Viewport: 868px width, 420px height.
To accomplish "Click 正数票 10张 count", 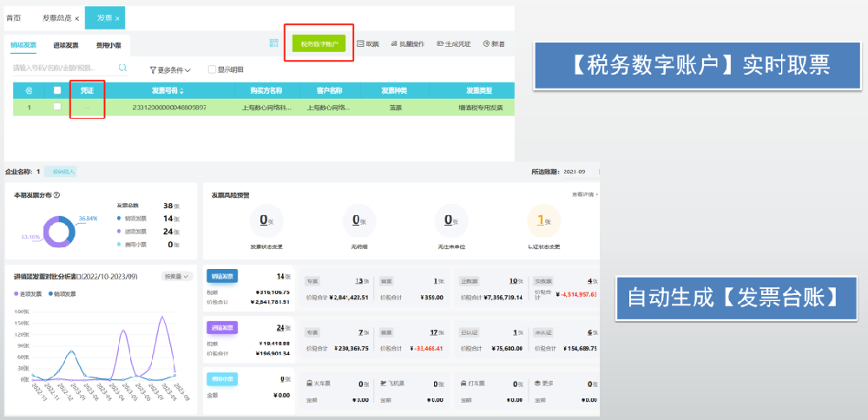I will pyautogui.click(x=516, y=281).
